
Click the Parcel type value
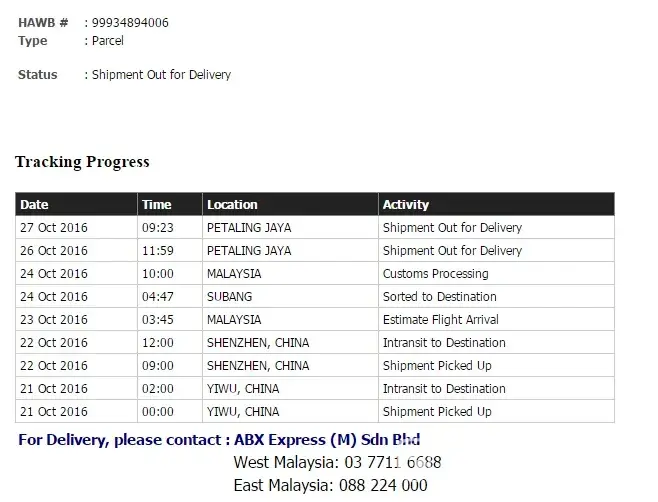(107, 41)
